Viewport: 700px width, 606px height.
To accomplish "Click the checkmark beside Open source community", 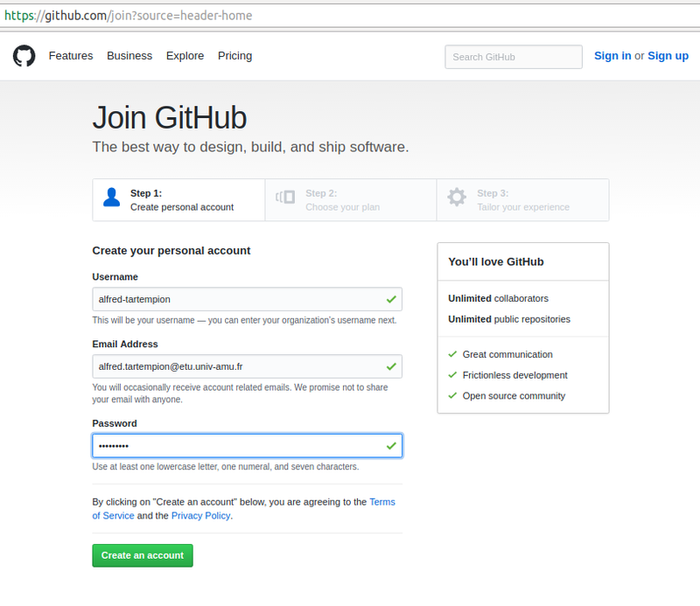I will coord(452,395).
